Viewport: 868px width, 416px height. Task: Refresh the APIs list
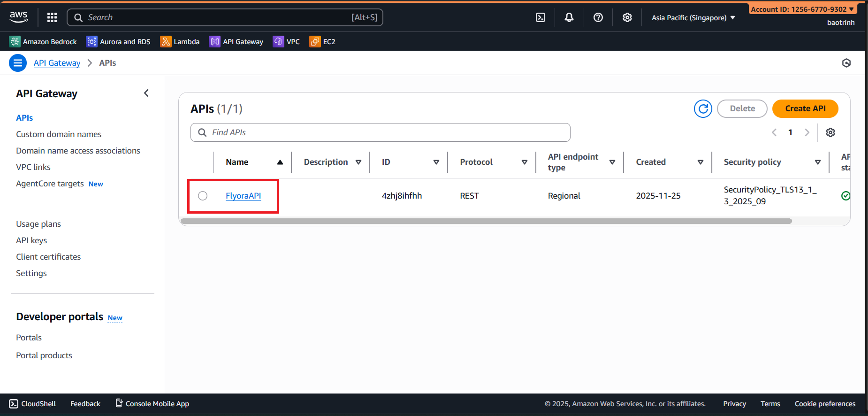coord(703,109)
